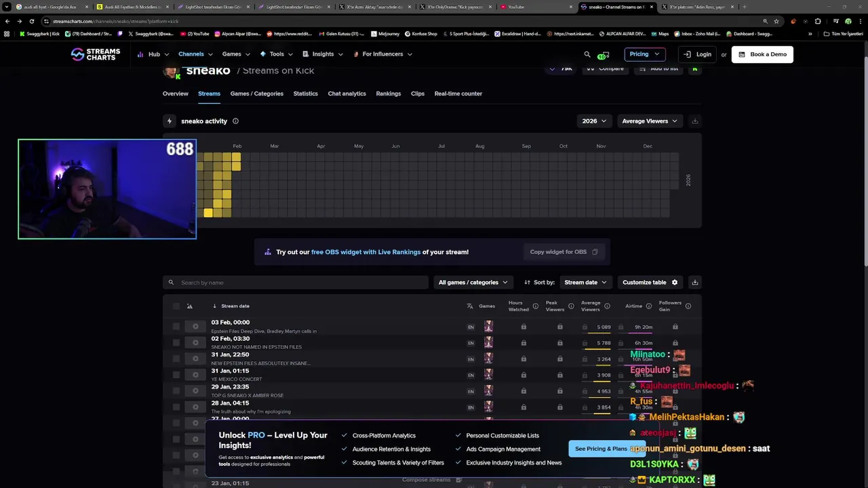
Task: Expand the Hub menu
Action: [154, 54]
